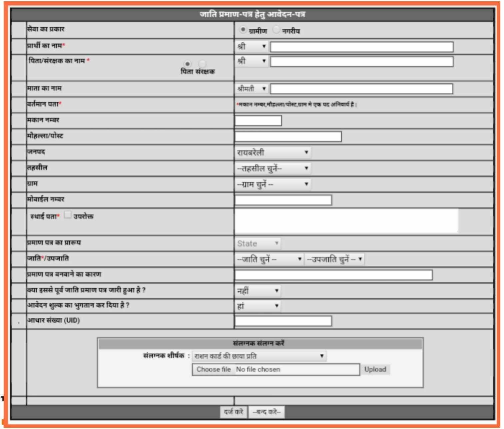Open the श्रीमती title dropdown
Viewport: 504px width, 429px height.
point(252,89)
